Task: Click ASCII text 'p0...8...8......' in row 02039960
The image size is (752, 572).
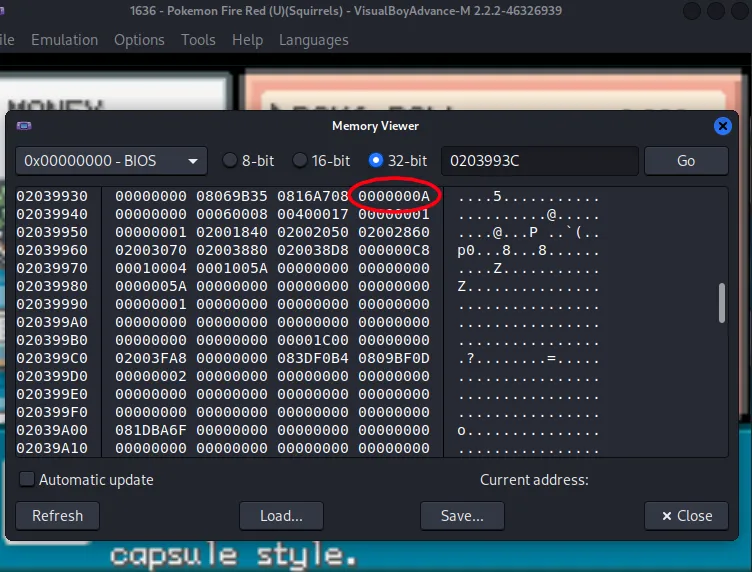Action: coord(528,250)
